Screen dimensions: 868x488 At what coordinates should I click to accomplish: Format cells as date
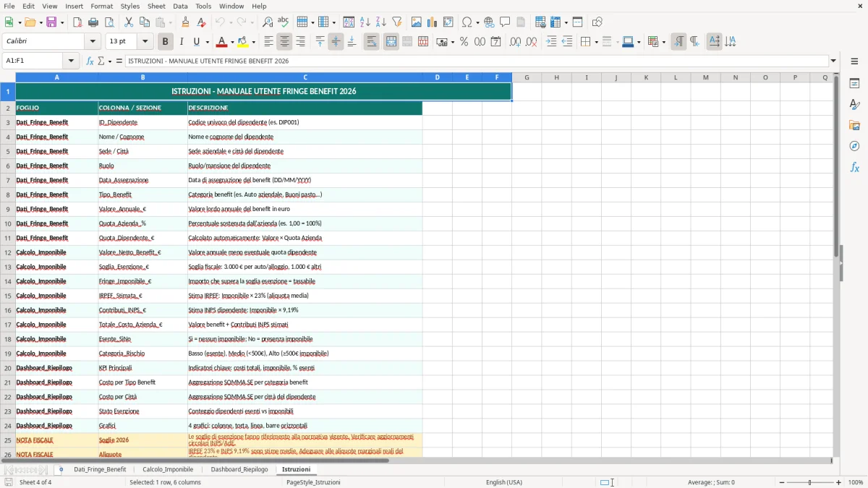[x=495, y=42]
